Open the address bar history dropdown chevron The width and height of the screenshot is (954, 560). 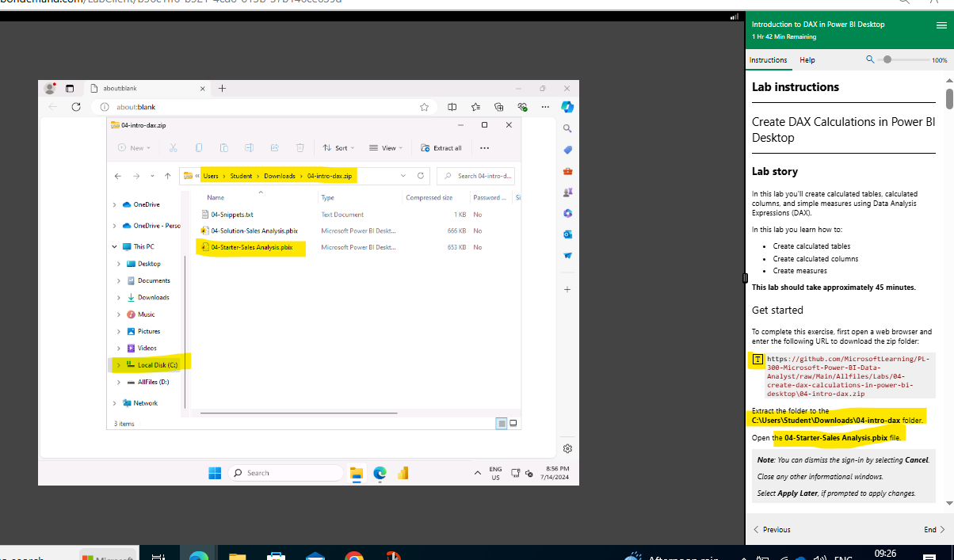(x=403, y=176)
